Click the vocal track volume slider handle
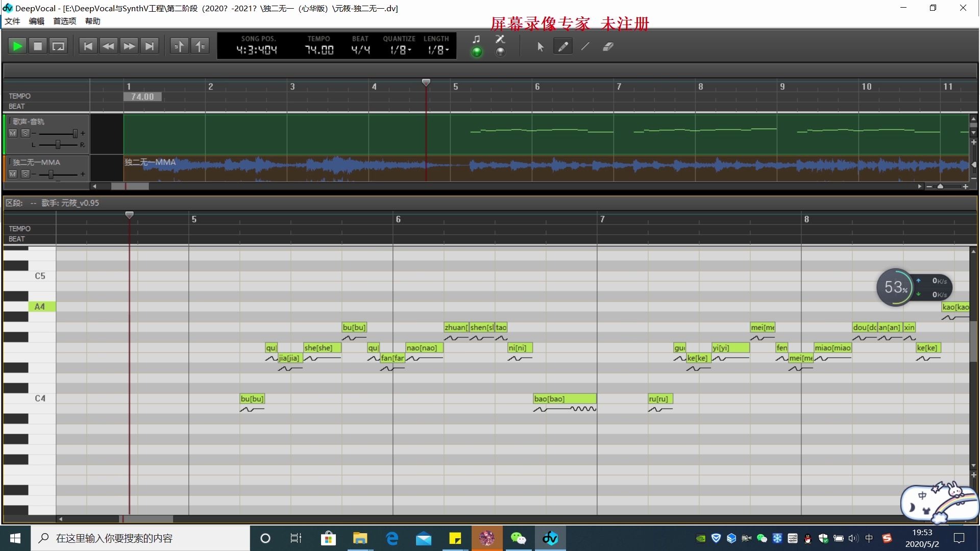The height and width of the screenshot is (551, 980). click(x=75, y=133)
